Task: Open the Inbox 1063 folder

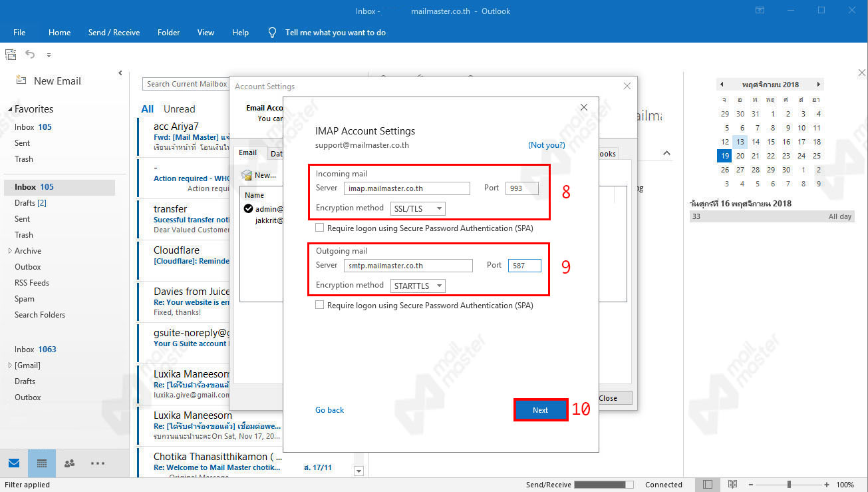Action: tap(35, 350)
